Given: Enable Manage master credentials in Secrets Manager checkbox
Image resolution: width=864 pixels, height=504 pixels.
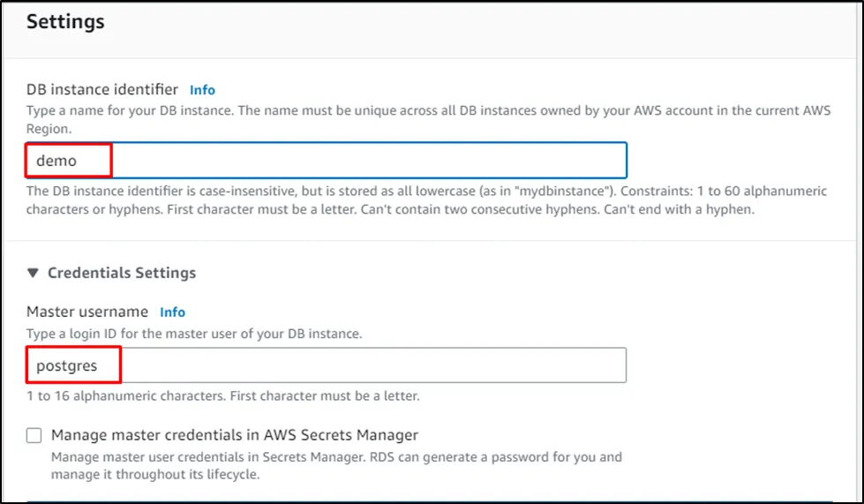Looking at the screenshot, I should tap(34, 435).
